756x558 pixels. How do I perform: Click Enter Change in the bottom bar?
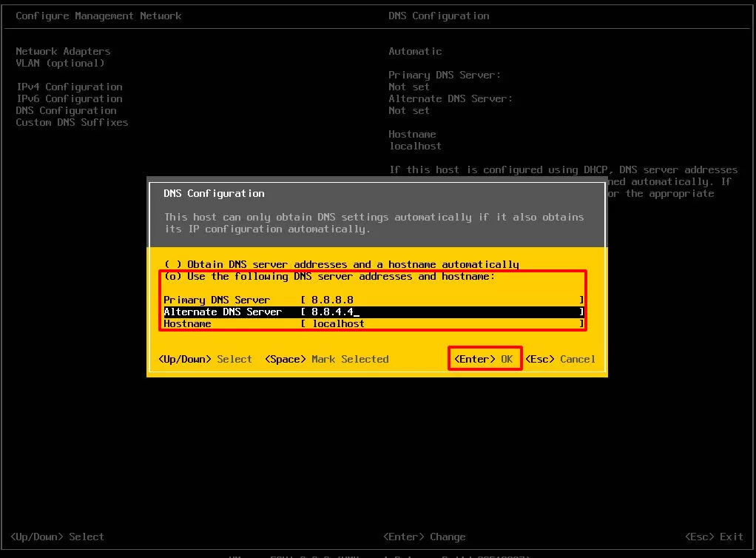pyautogui.click(x=424, y=537)
